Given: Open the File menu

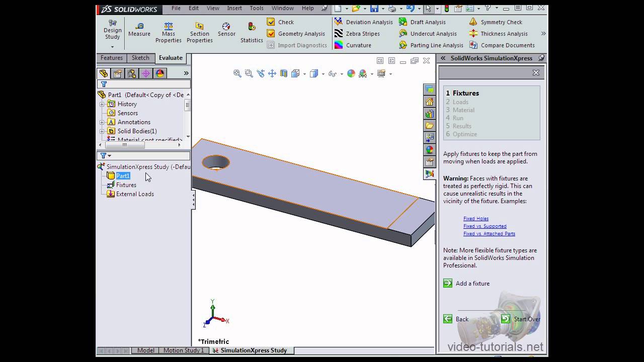Looking at the screenshot, I should point(176,9).
